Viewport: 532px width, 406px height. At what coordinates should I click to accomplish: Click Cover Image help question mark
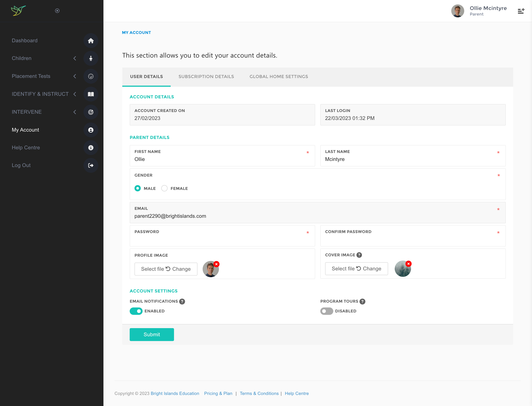[359, 255]
